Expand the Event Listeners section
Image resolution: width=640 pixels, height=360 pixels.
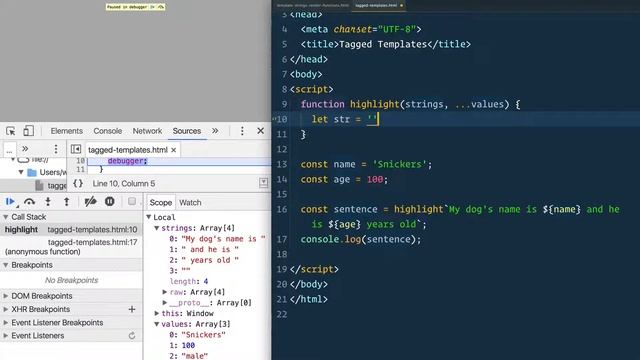(x=6, y=336)
